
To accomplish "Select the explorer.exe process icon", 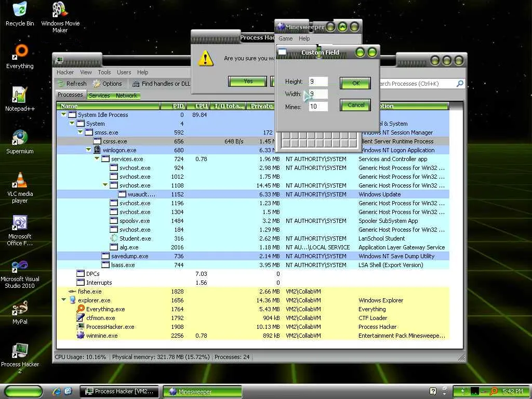I will 72,300.
